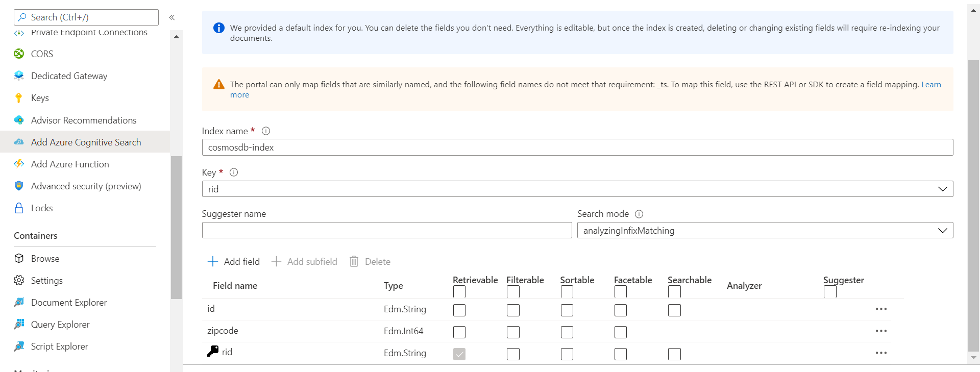
Task: Toggle Searchable checkbox for rid field
Action: 674,354
